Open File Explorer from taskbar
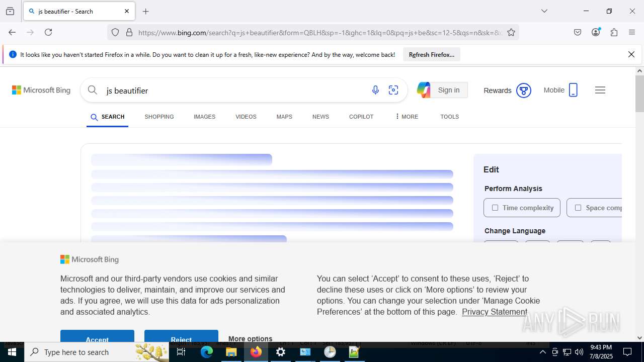The image size is (644, 362). 231,352
